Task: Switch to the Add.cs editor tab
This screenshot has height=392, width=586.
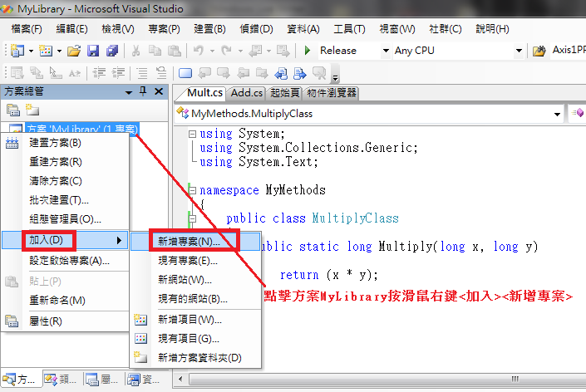Action: click(x=247, y=93)
